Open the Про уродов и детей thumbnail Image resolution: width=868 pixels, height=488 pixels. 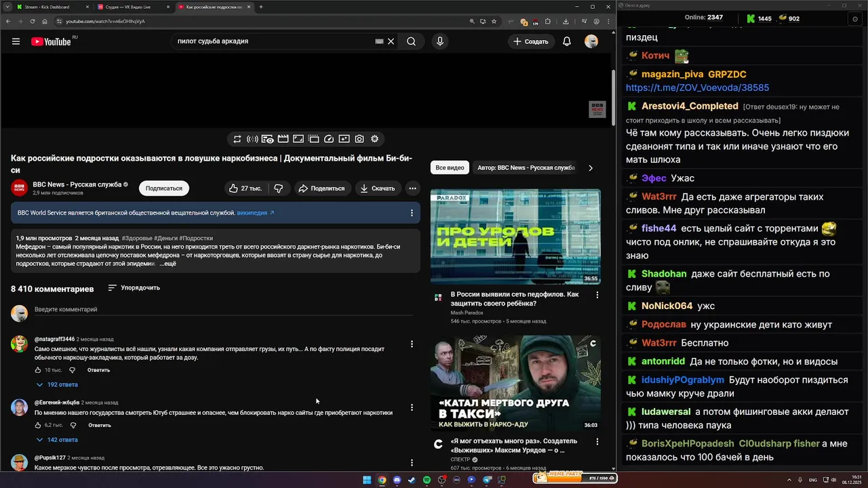coord(515,237)
